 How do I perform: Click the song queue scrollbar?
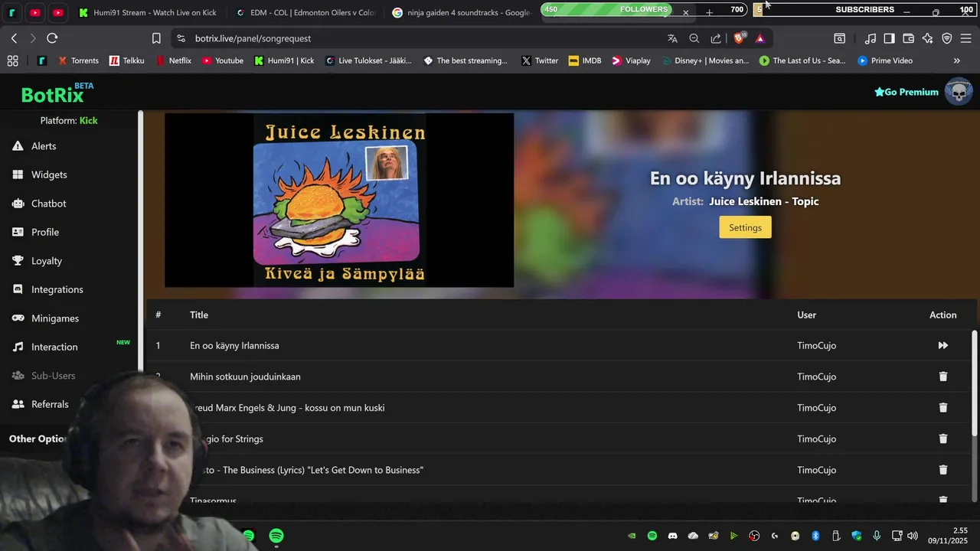(975, 383)
